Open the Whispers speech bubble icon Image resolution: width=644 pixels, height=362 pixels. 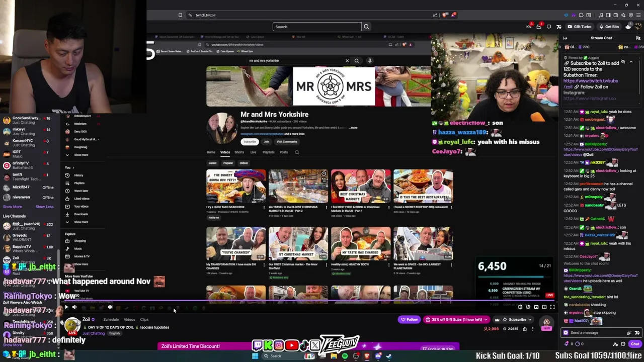tap(549, 27)
